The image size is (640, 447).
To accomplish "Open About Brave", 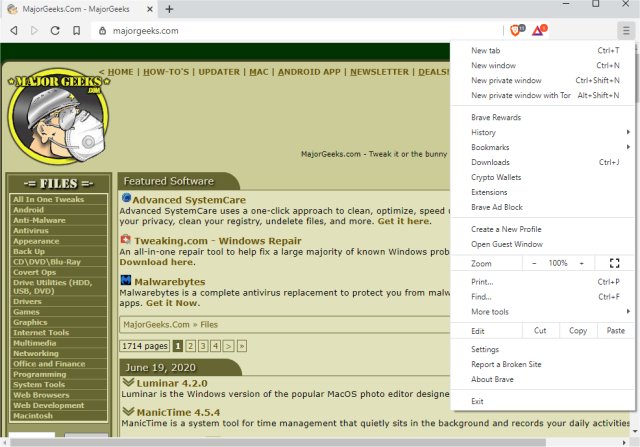I will coord(543,379).
